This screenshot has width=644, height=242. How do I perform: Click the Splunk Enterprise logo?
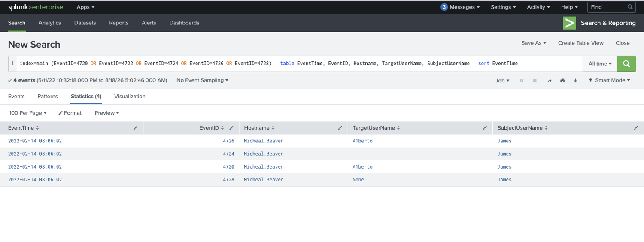pos(36,7)
